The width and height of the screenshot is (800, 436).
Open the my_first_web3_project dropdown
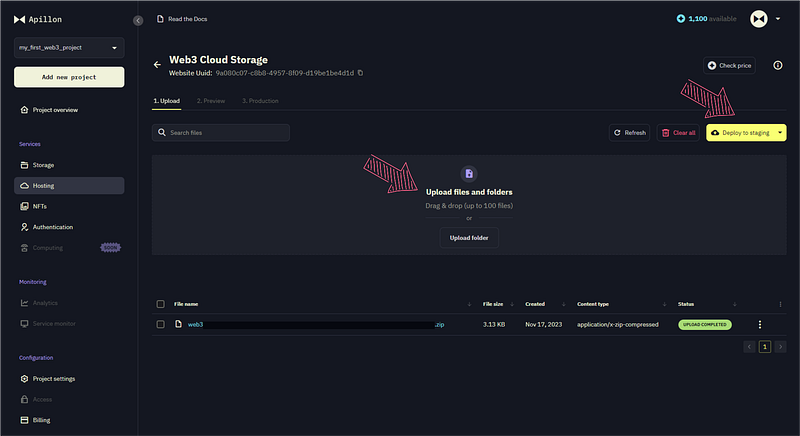point(69,47)
